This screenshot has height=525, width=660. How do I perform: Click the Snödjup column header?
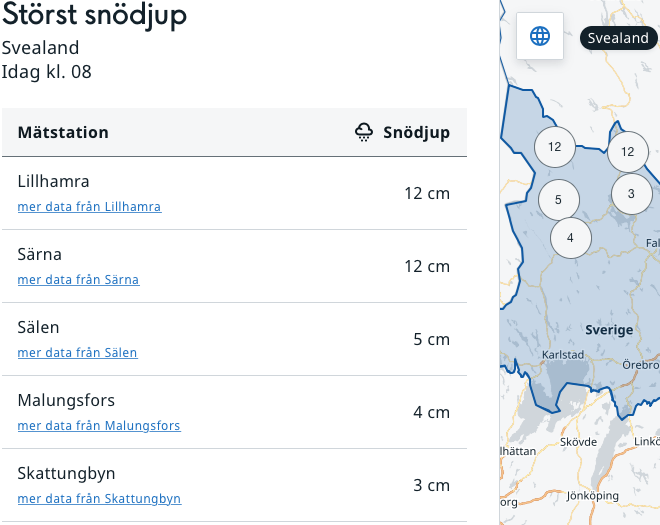click(416, 132)
